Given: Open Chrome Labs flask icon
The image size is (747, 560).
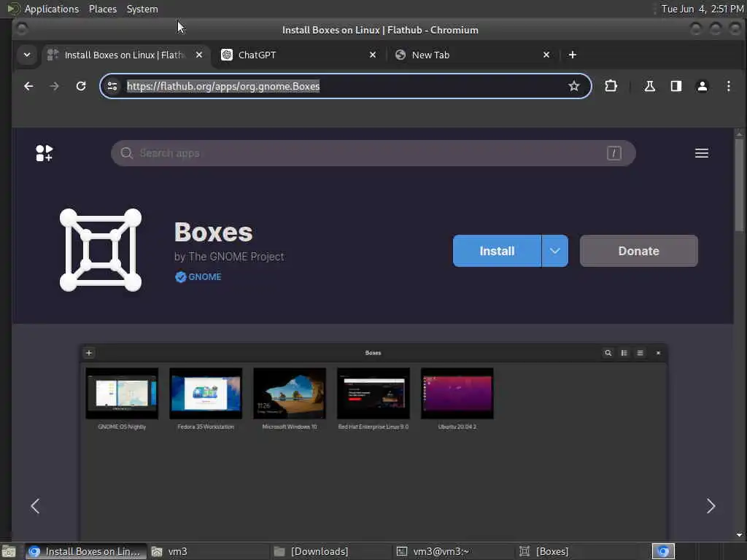Looking at the screenshot, I should [650, 86].
